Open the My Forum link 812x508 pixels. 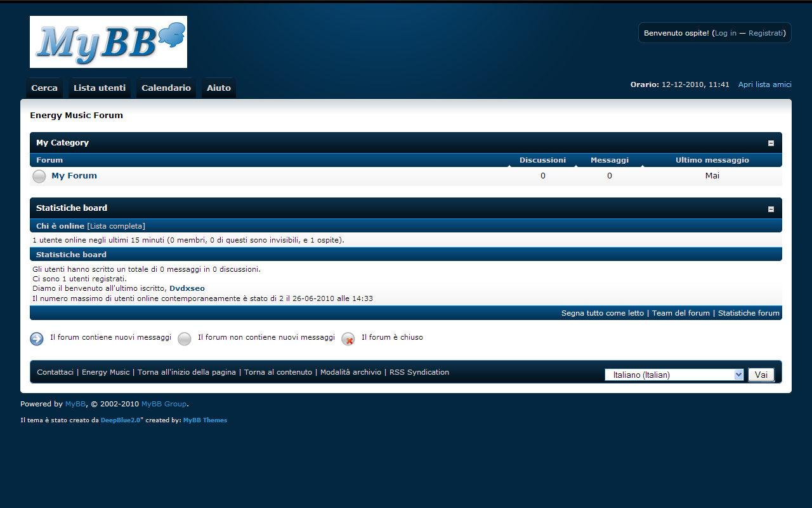pyautogui.click(x=74, y=176)
